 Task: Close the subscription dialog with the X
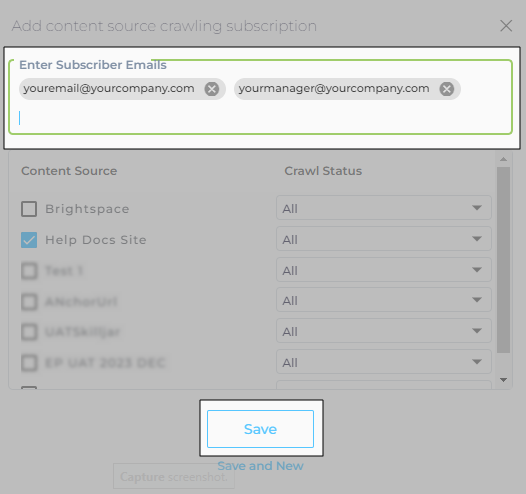(506, 26)
